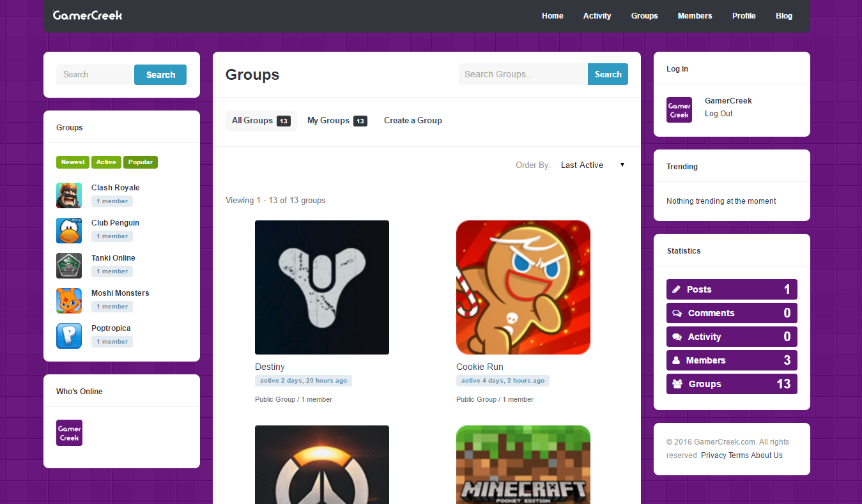862x504 pixels.
Task: Click the Groups people icon in Statistics
Action: pos(677,384)
